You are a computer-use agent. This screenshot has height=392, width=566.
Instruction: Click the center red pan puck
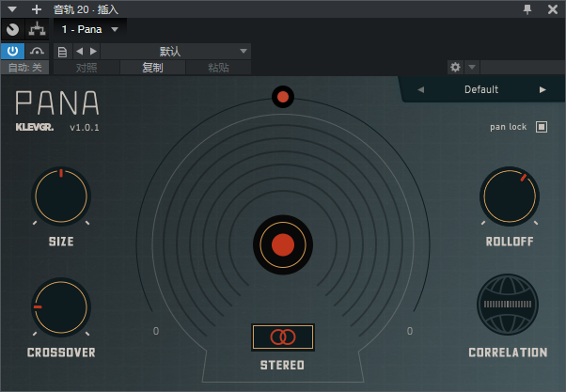point(283,244)
